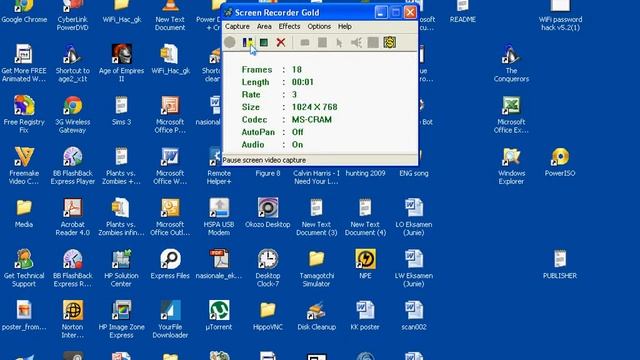Open the Capture menu
This screenshot has width=640, height=360.
[x=237, y=27]
